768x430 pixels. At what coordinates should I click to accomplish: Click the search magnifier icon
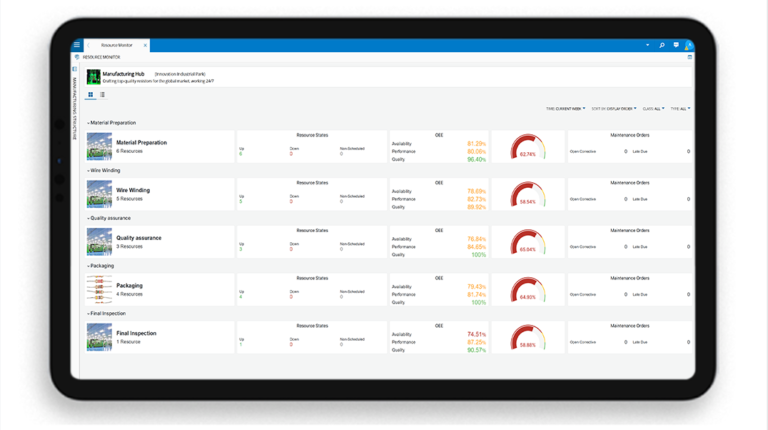point(662,45)
